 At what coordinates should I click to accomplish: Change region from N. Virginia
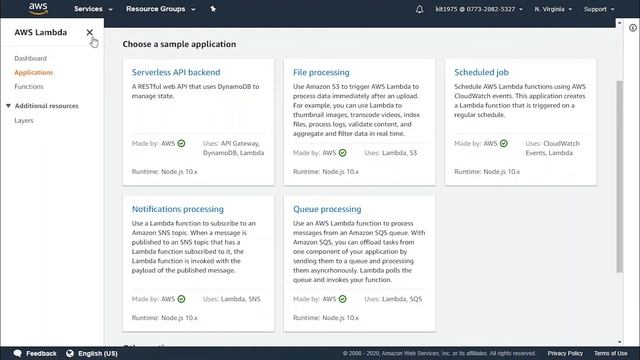click(553, 9)
